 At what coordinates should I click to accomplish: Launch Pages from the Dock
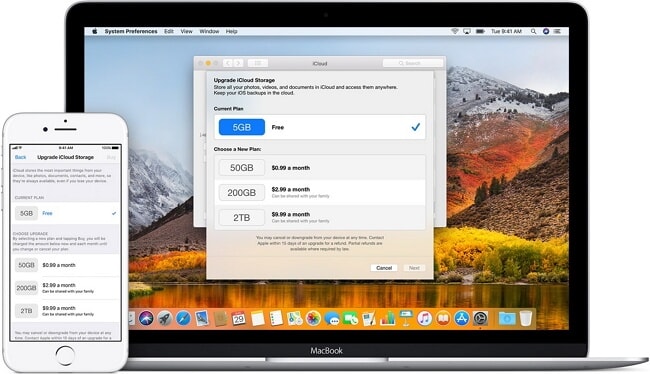(x=369, y=318)
